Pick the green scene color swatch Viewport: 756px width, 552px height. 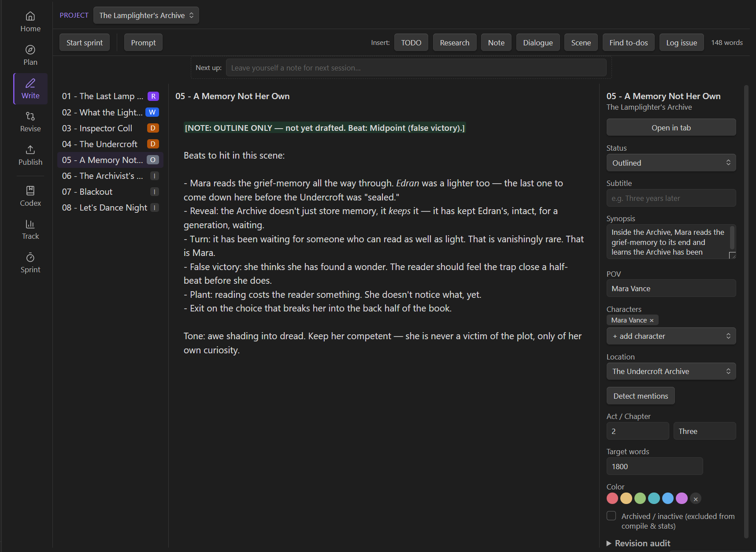point(640,498)
